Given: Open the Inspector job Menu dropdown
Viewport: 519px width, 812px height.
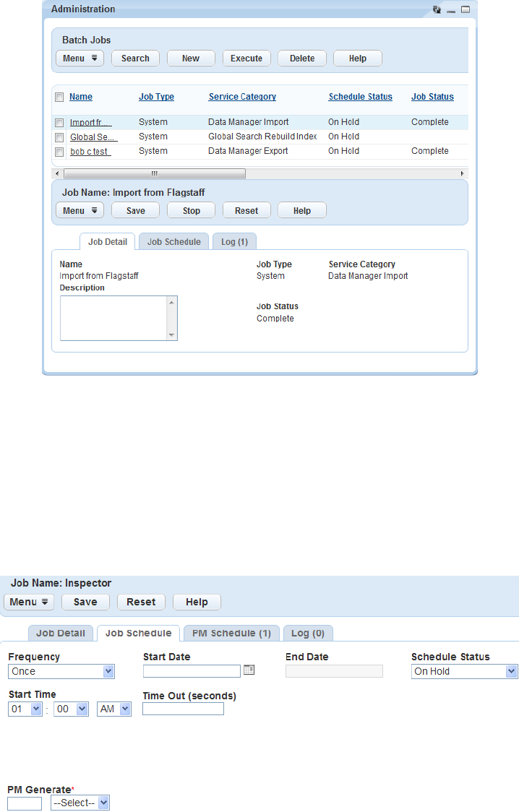Looking at the screenshot, I should pos(28,602).
